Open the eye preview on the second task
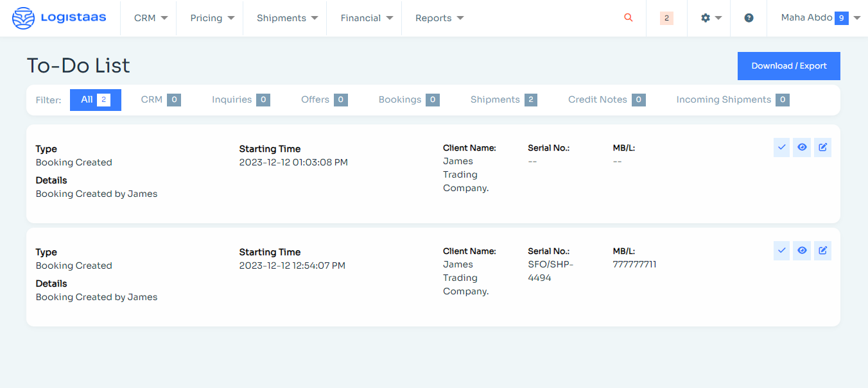The width and height of the screenshot is (868, 388). (802, 250)
